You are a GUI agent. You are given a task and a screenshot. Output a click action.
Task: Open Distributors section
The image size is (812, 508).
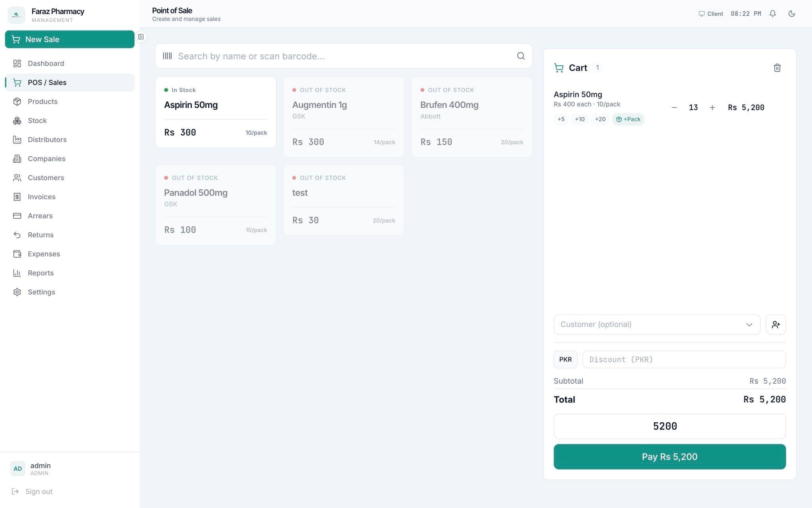tap(70, 140)
